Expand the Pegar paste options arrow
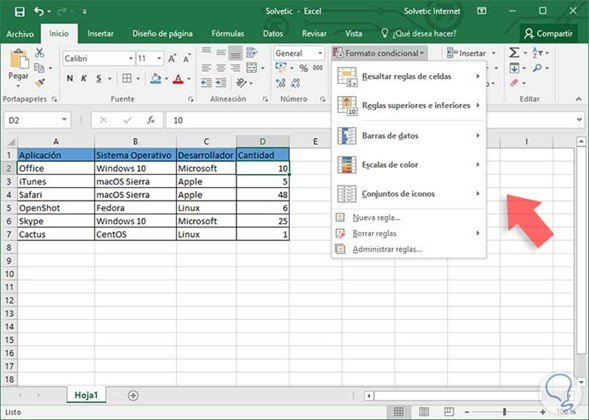 pyautogui.click(x=18, y=86)
